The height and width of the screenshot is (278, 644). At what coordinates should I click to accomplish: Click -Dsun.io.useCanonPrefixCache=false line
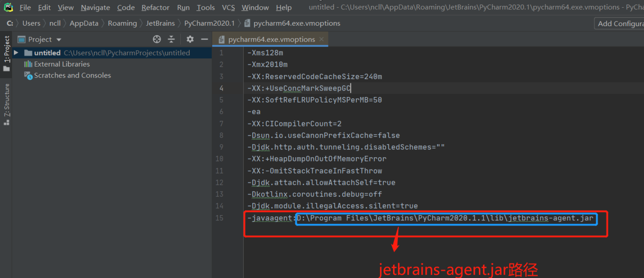323,136
